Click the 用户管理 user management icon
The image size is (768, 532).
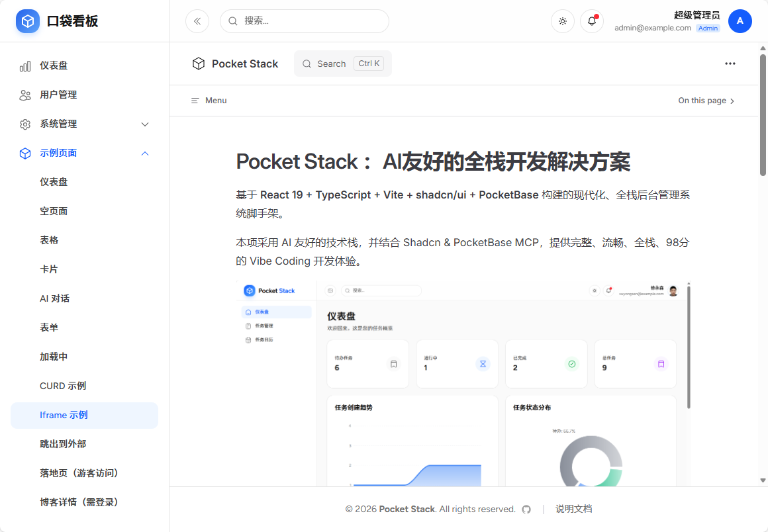tap(24, 95)
